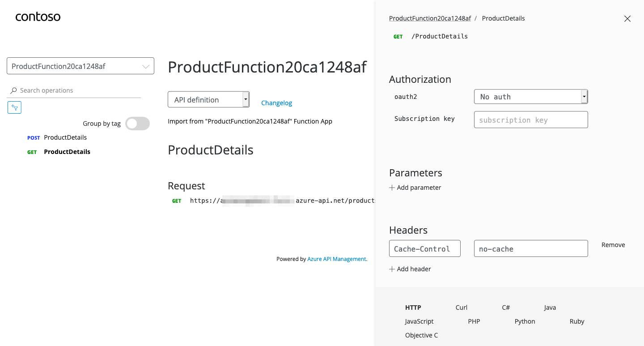Click the plus icon for Add parameter

click(x=392, y=188)
